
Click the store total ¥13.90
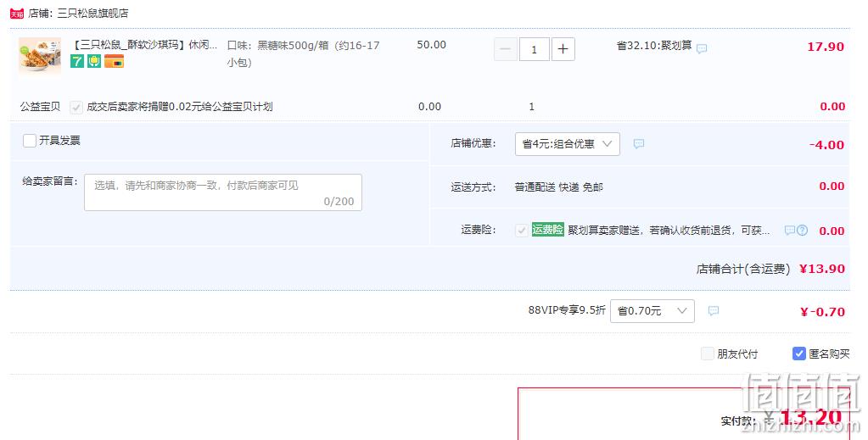pos(822,269)
